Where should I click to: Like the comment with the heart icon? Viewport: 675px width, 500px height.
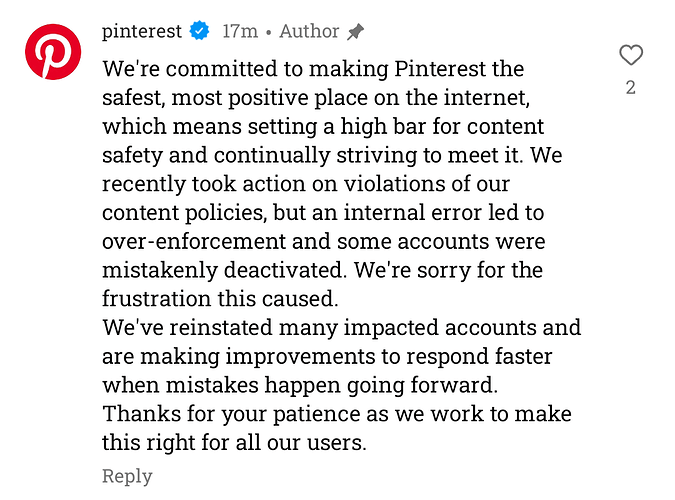pos(631,55)
